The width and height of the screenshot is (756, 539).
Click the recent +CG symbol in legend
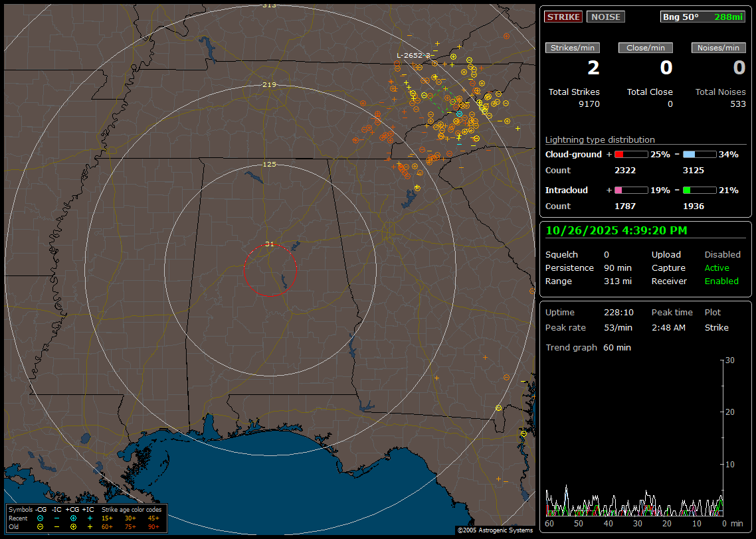(73, 518)
